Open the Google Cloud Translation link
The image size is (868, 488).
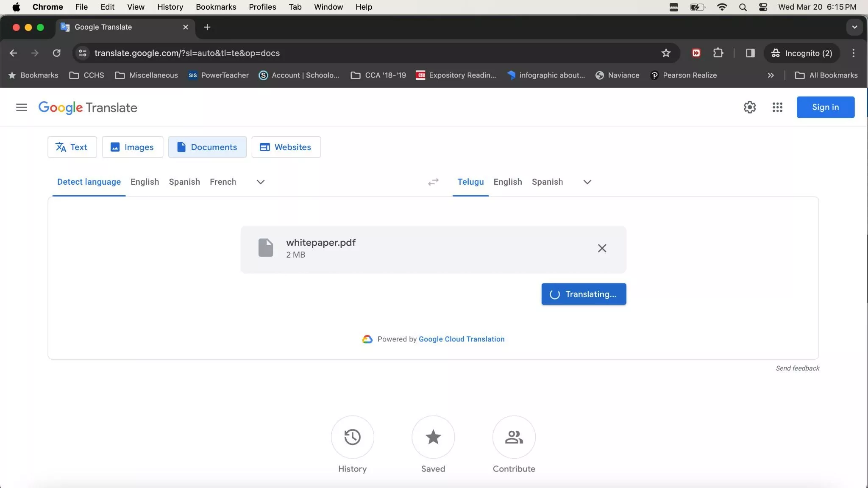pyautogui.click(x=461, y=339)
